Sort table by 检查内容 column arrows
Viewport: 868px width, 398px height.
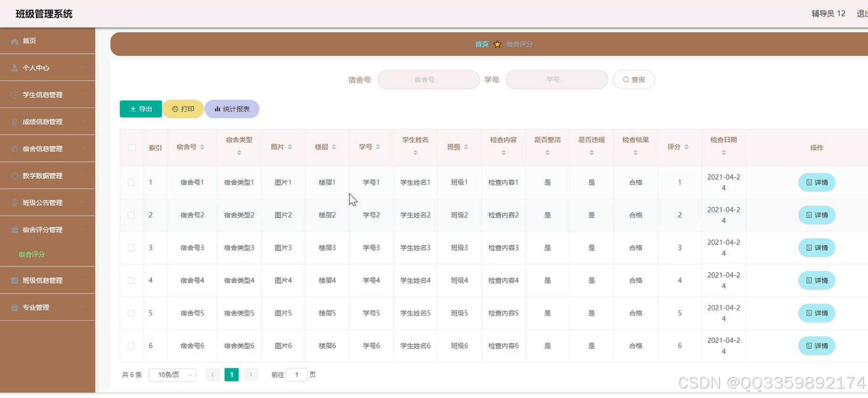pos(503,153)
